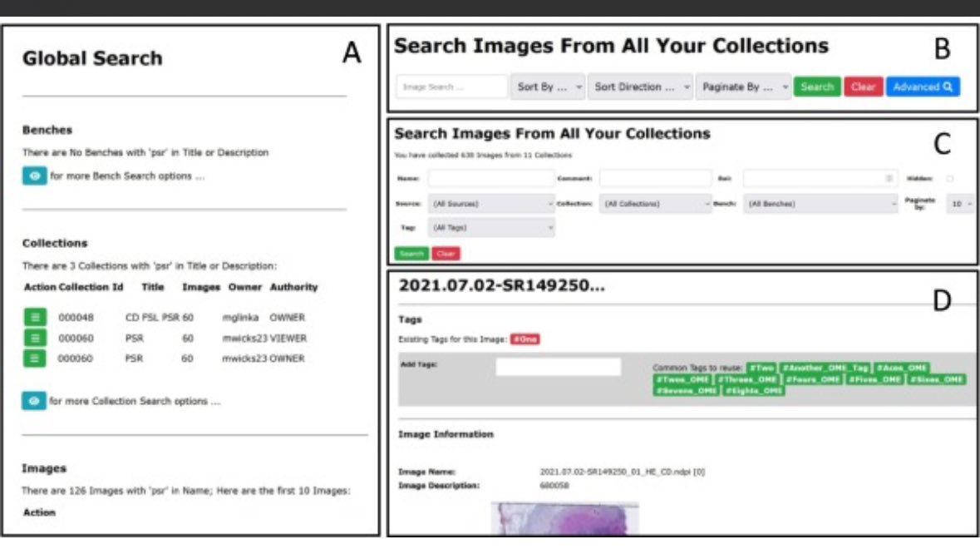Screen dimensions: 980x549
Task: Click the #Sevens_OME common tag
Action: [687, 390]
